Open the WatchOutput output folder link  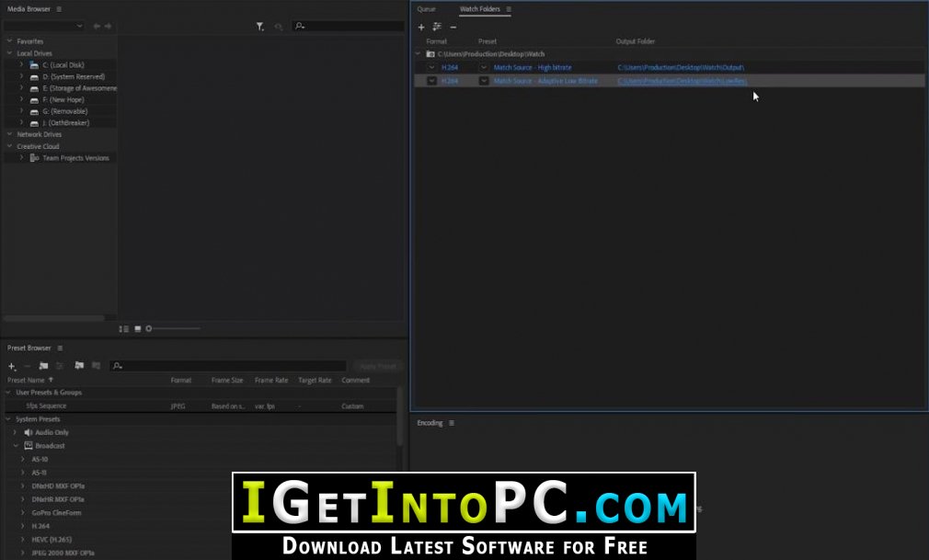click(x=681, y=67)
